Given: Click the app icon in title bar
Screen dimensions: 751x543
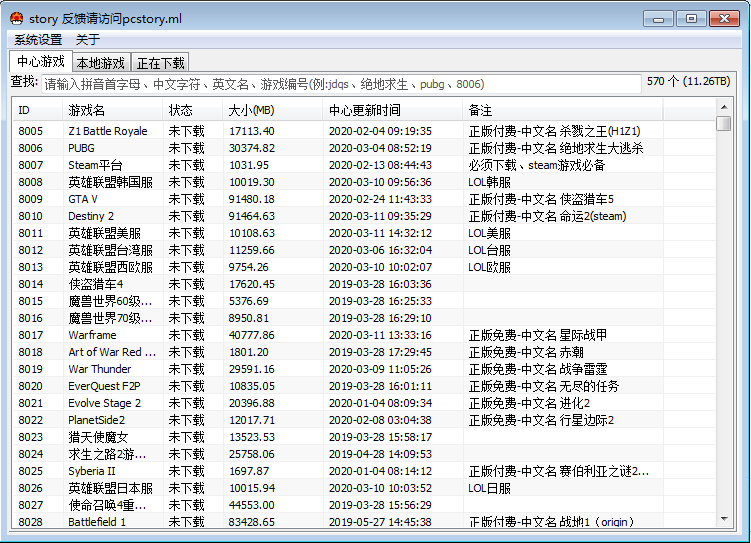Looking at the screenshot, I should pos(17,19).
